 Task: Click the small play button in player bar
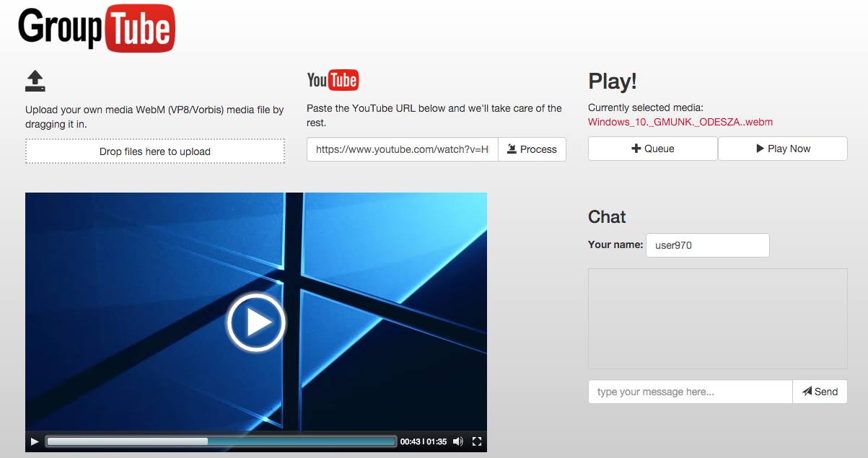[34, 441]
